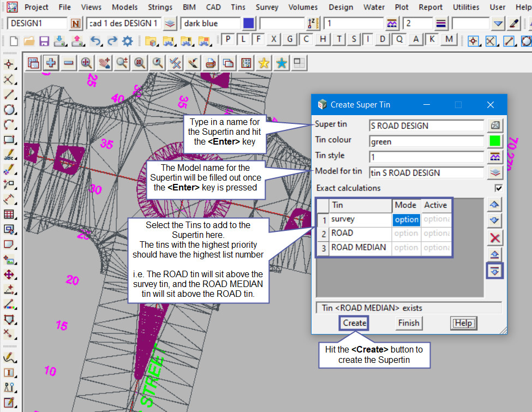Click the move row up arrow
This screenshot has height=412, width=532.
point(495,205)
